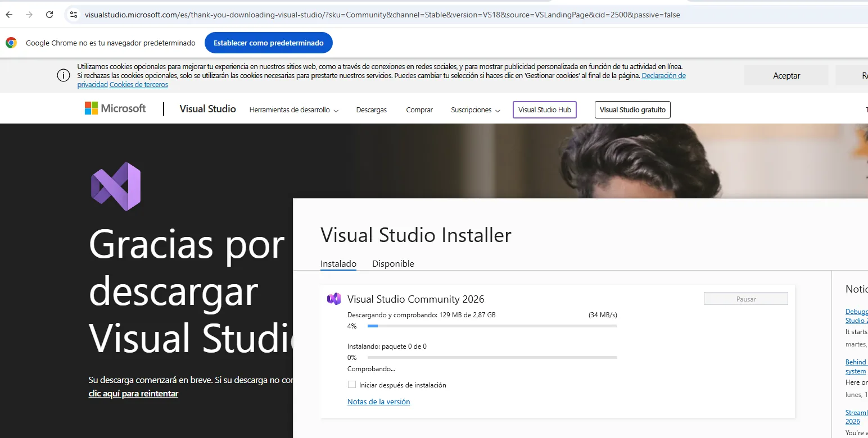Viewport: 868px width, 438px height.
Task: Open the Descargas menu item
Action: click(372, 110)
